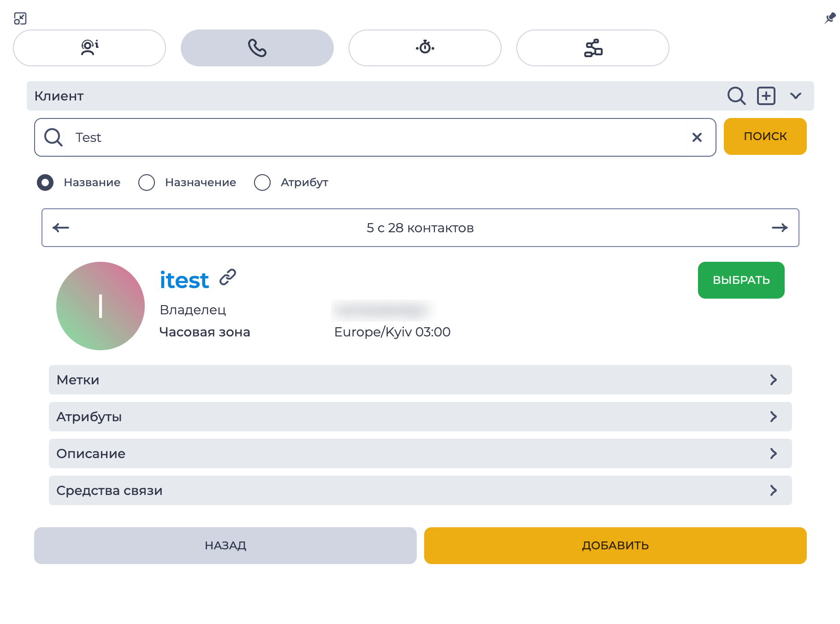This screenshot has height=624, width=840.
Task: Open the agent info tab
Action: click(x=89, y=48)
